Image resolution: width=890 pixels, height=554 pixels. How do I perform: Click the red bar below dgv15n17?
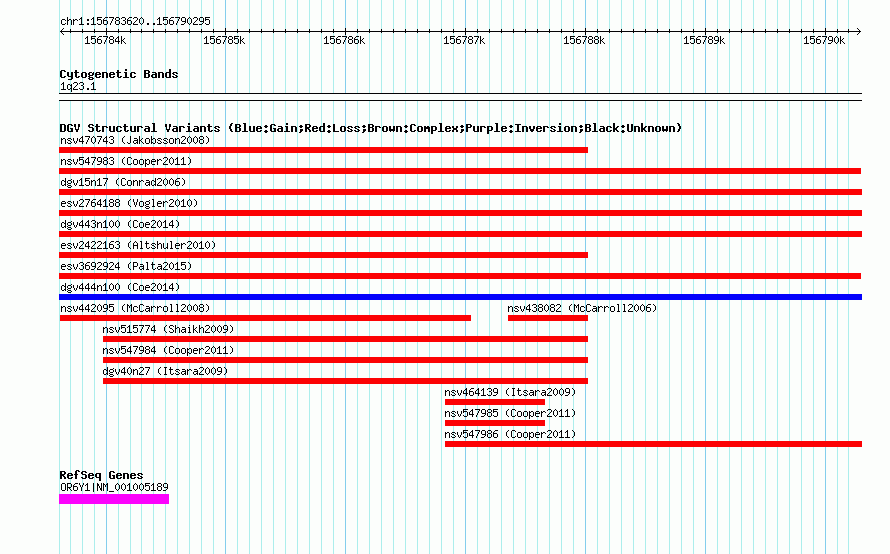(x=460, y=192)
